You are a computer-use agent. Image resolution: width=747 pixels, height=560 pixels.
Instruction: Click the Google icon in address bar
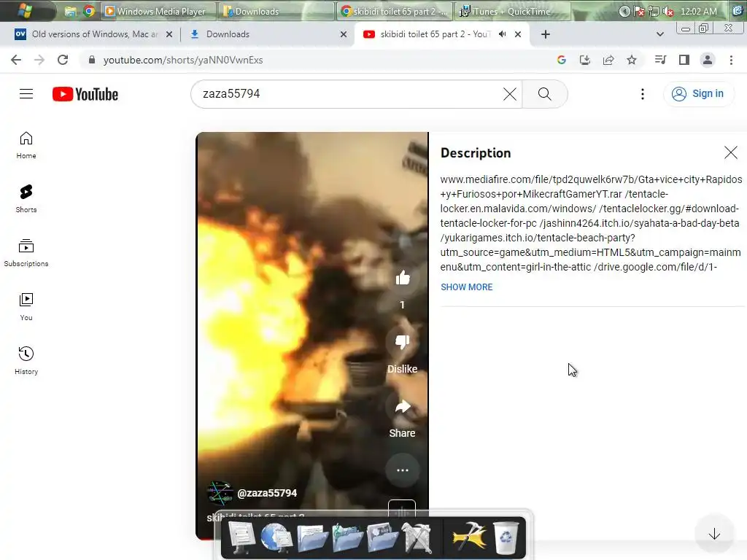tap(562, 60)
